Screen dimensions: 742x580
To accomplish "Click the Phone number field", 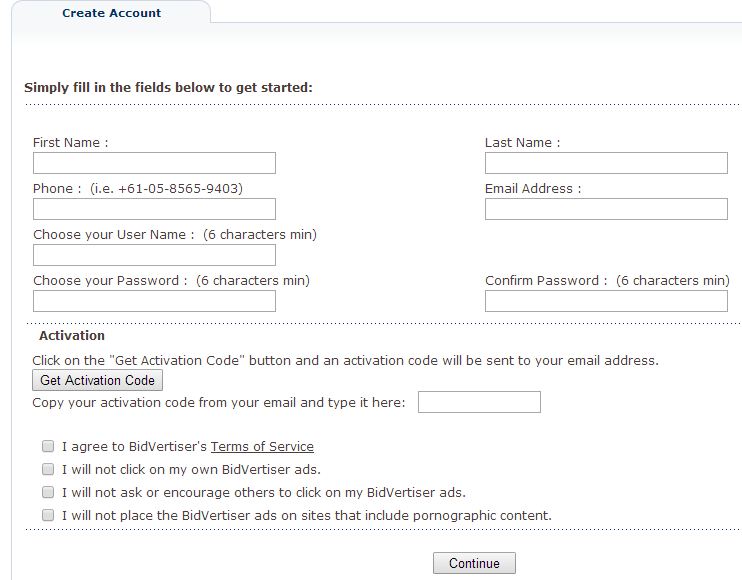I will [x=154, y=209].
